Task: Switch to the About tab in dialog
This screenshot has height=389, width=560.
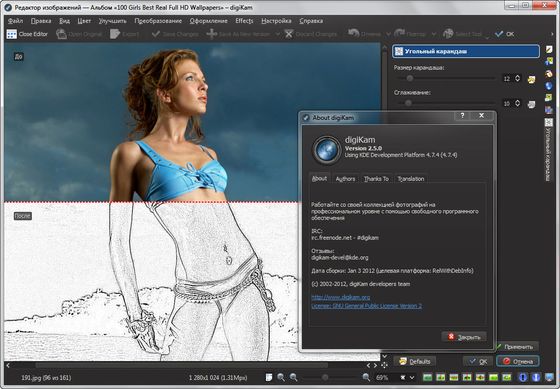Action: [x=319, y=178]
